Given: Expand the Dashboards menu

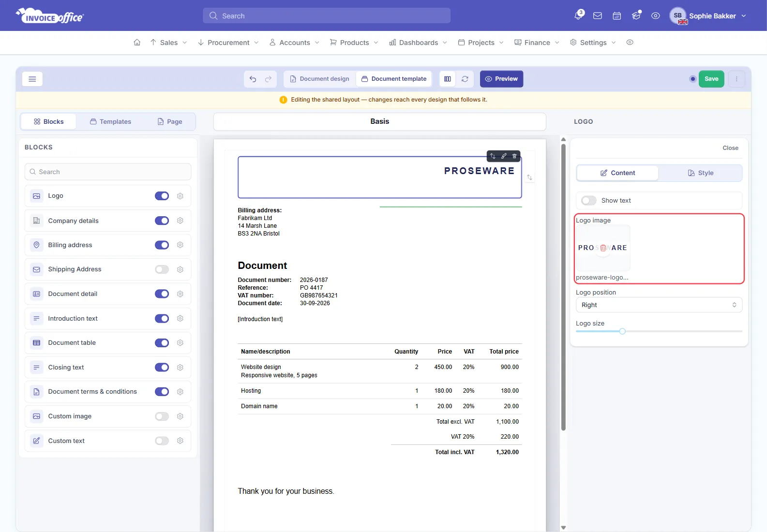Looking at the screenshot, I should (418, 43).
